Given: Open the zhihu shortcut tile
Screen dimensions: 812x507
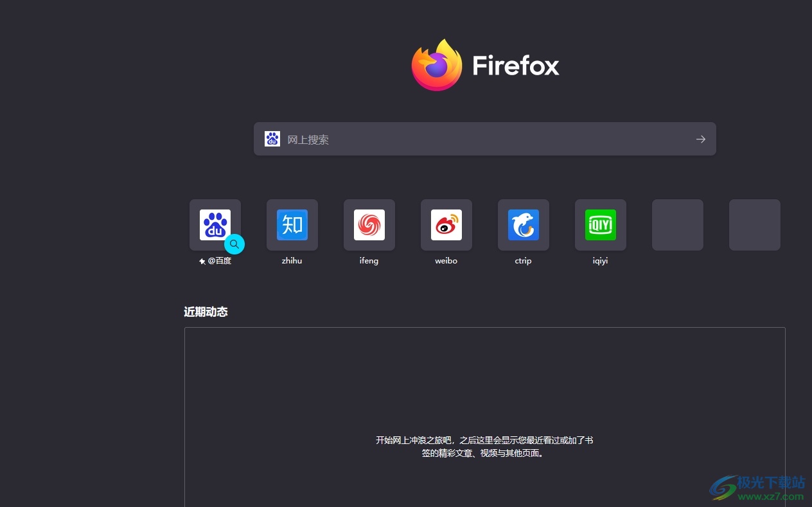Looking at the screenshot, I should pos(292,225).
